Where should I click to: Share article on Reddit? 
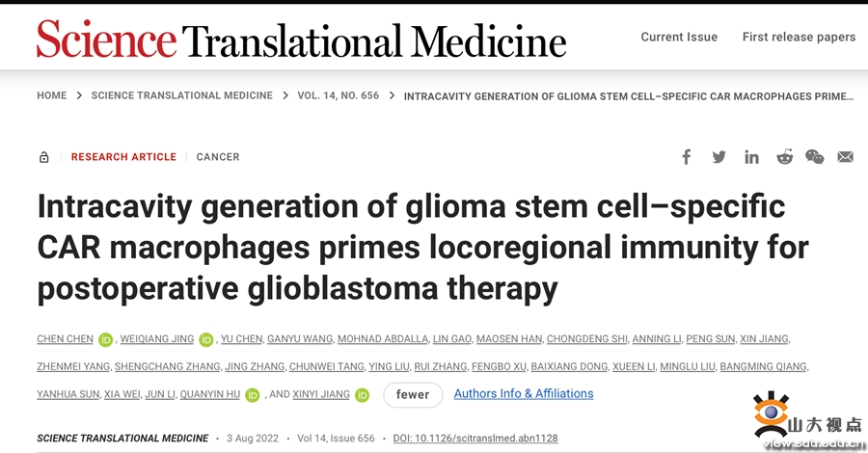(784, 157)
